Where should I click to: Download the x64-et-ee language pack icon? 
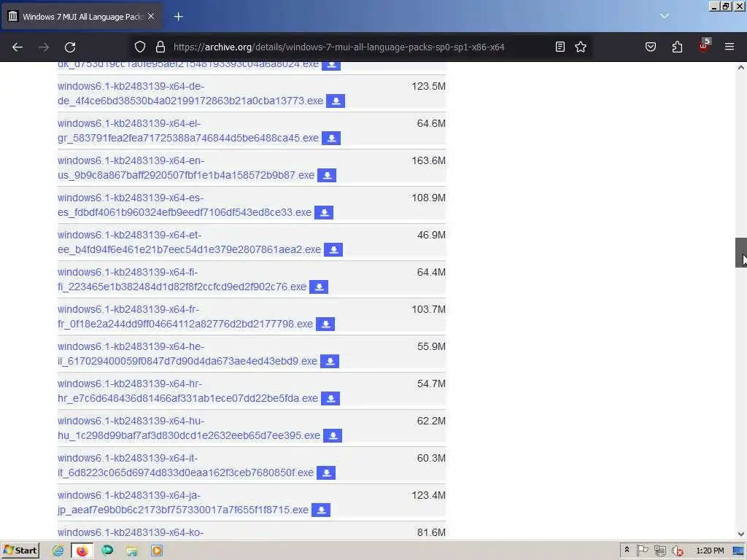[x=333, y=249]
